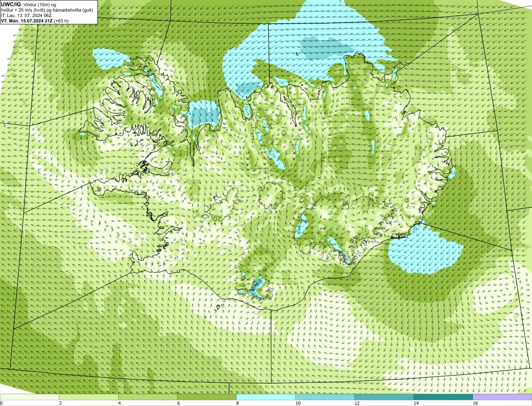The width and height of the screenshot is (532, 406).
Task: Click the "10" legend scale label
Action: [298, 403]
